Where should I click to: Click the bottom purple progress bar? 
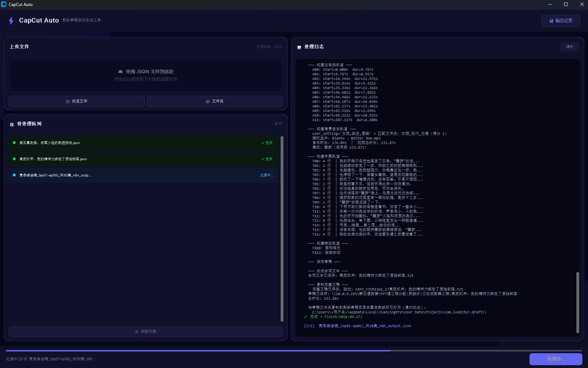[294, 351]
